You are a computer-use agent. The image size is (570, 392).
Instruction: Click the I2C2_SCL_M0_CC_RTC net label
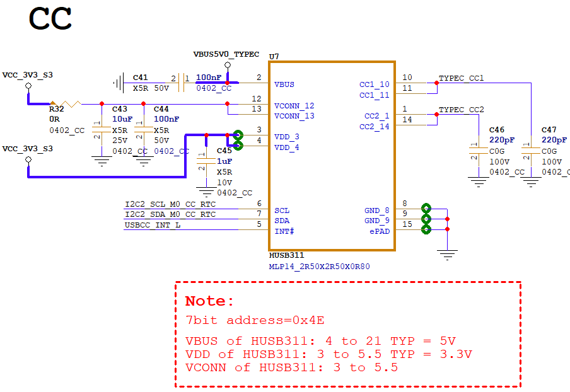click(x=170, y=204)
